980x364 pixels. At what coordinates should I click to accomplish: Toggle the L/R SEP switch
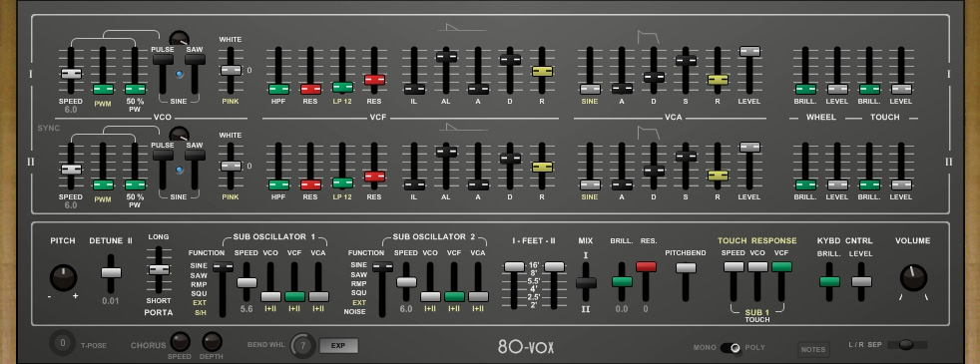click(906, 345)
